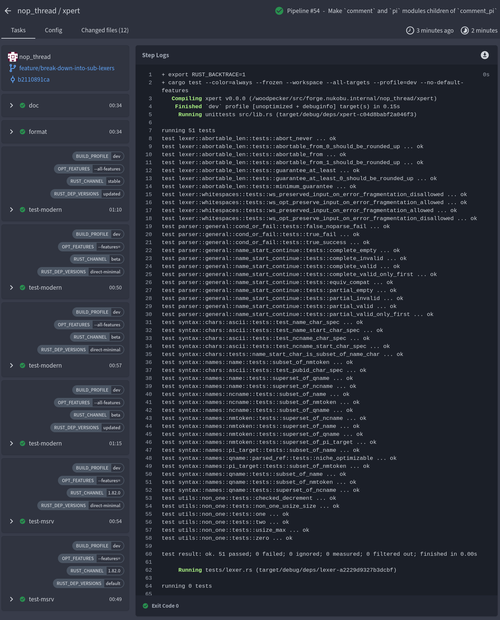Screen dimensions: 500x620
Task: Click the download log icon in Step Logs
Action: (x=485, y=55)
